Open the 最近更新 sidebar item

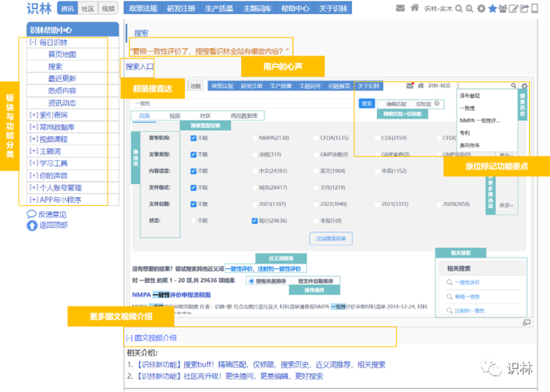tap(62, 78)
